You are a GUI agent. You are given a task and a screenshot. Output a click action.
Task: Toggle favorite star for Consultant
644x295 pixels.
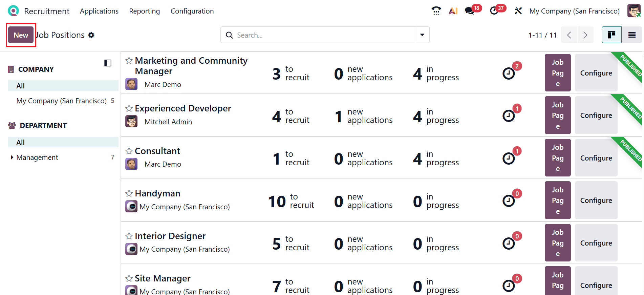point(129,151)
